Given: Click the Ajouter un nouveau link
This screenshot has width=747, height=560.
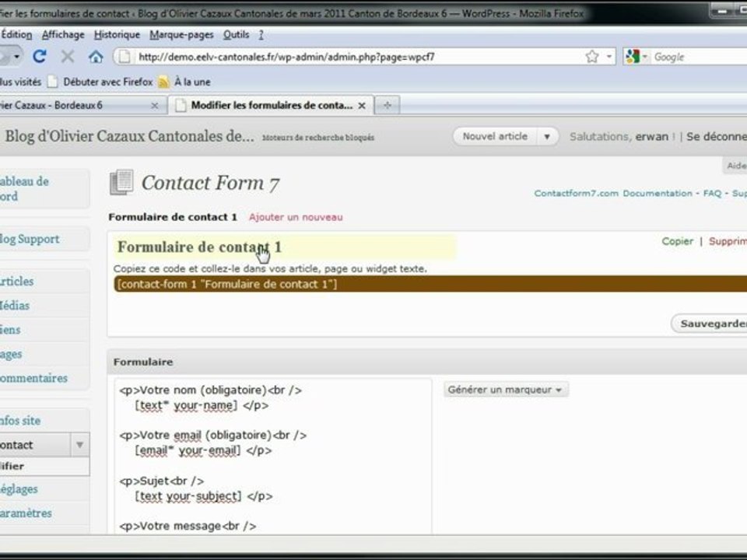Looking at the screenshot, I should tap(296, 217).
